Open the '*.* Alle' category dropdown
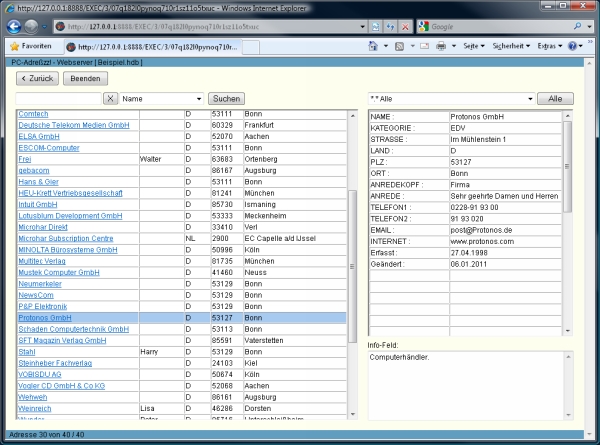 click(530, 99)
